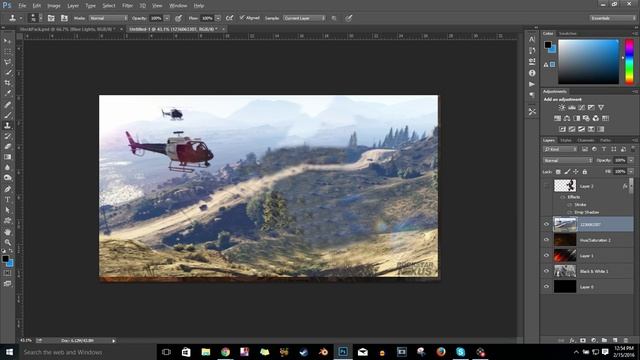Add a Color Balance adjustment
The height and width of the screenshot is (360, 640).
(x=567, y=118)
